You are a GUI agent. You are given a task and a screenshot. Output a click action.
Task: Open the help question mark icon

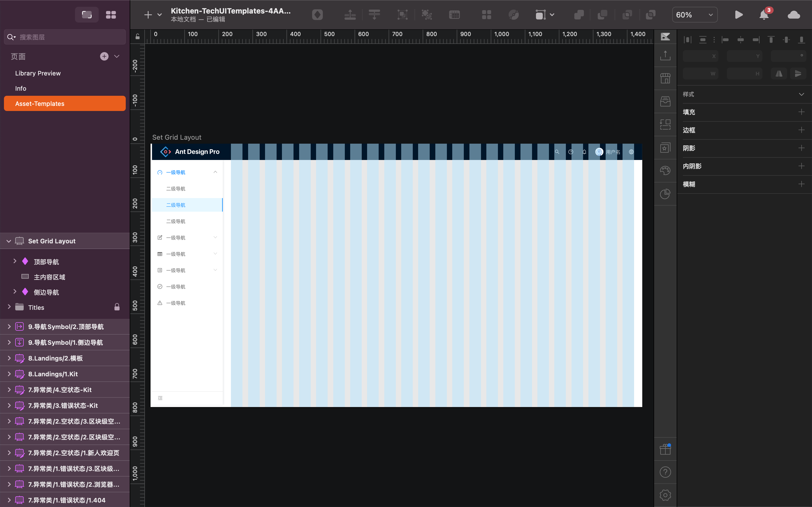[665, 472]
